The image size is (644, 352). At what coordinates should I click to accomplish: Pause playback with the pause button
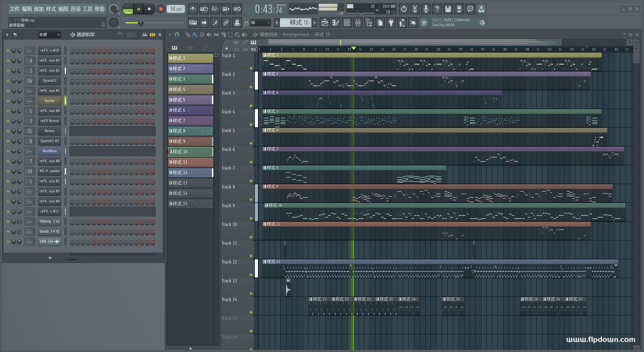coord(139,9)
